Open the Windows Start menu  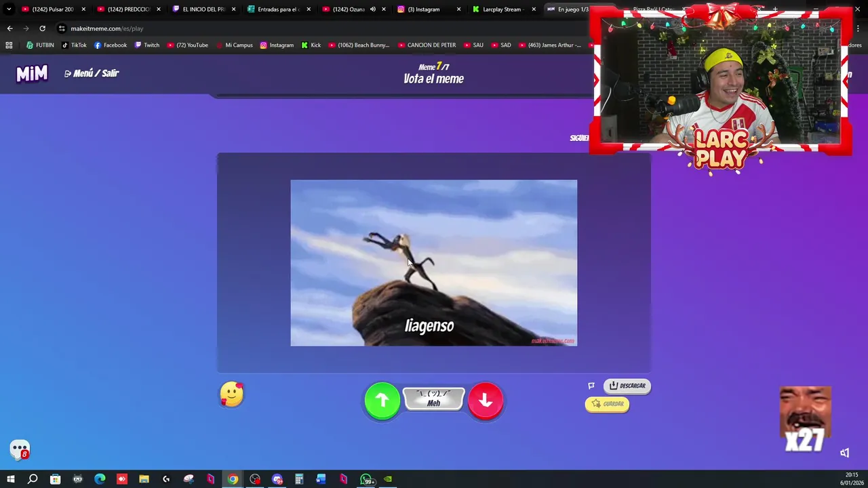(x=10, y=479)
